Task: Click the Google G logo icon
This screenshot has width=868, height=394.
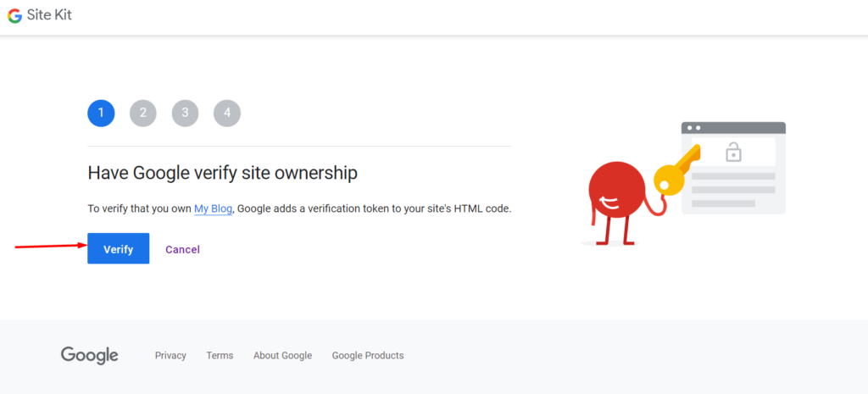Action: [15, 15]
